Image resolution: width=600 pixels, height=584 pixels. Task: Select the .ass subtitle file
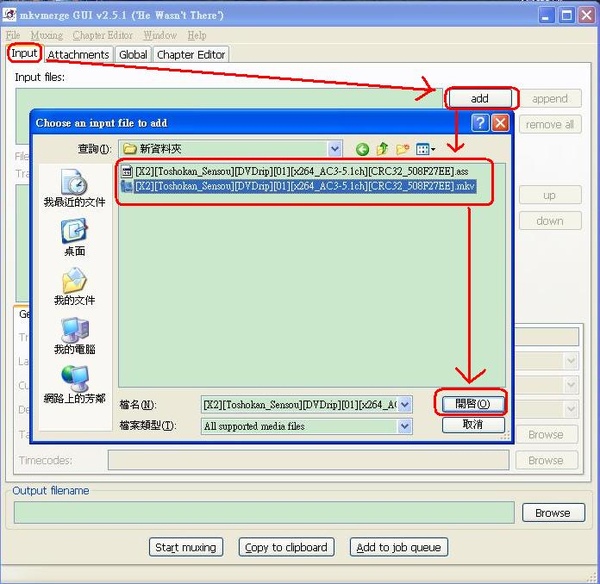(x=295, y=171)
